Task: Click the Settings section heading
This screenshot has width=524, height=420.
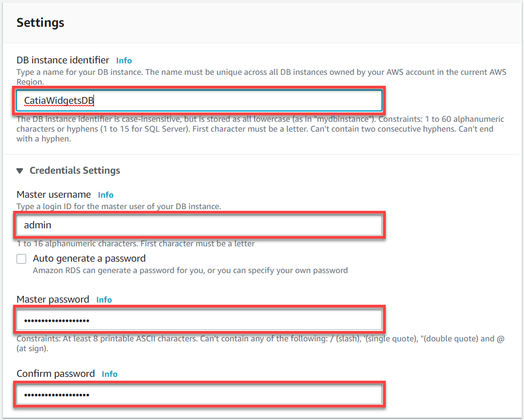Action: 40,23
